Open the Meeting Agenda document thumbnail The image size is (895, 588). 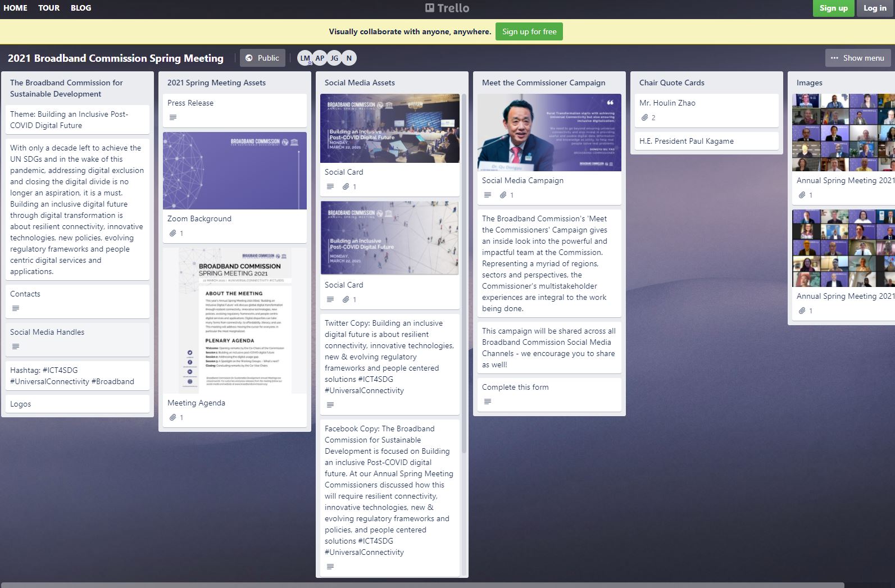point(235,321)
